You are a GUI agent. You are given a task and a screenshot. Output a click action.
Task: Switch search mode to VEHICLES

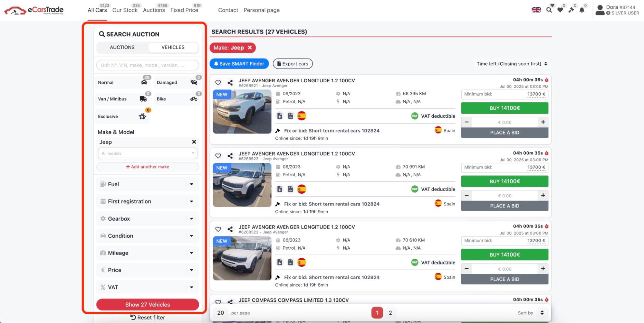point(173,47)
